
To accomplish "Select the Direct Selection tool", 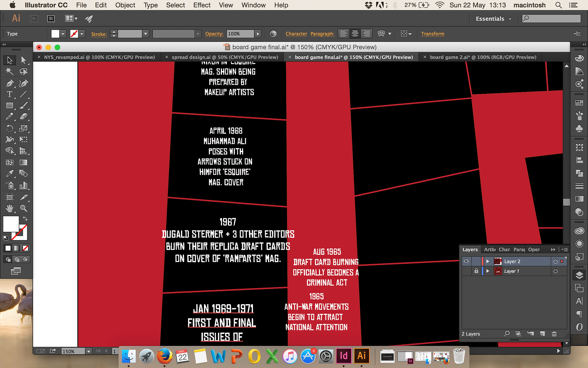I will click(24, 60).
